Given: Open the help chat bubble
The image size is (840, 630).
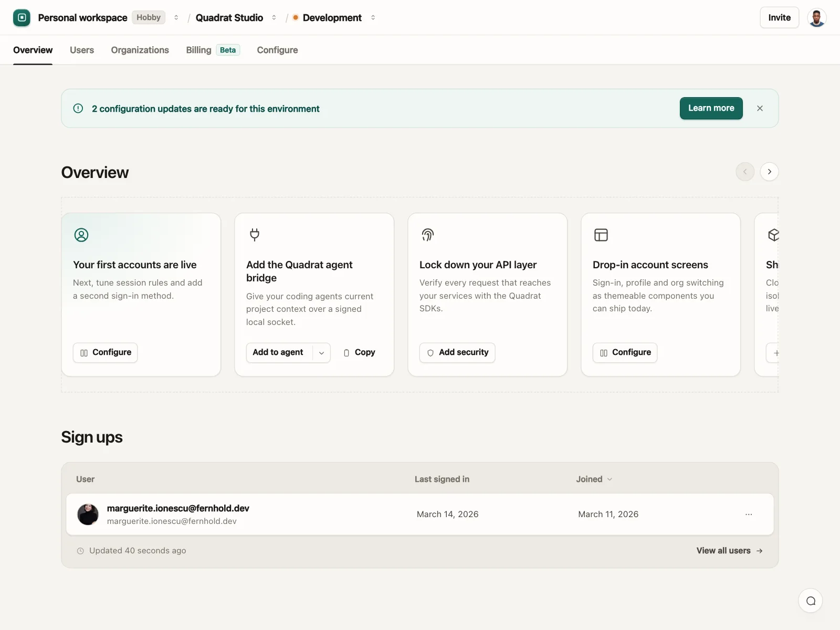Looking at the screenshot, I should (811, 601).
